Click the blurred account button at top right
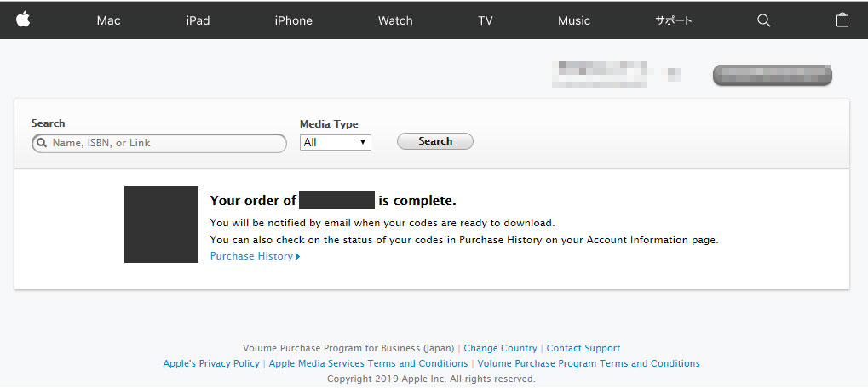Viewport: 868px width, 388px height. [773, 75]
